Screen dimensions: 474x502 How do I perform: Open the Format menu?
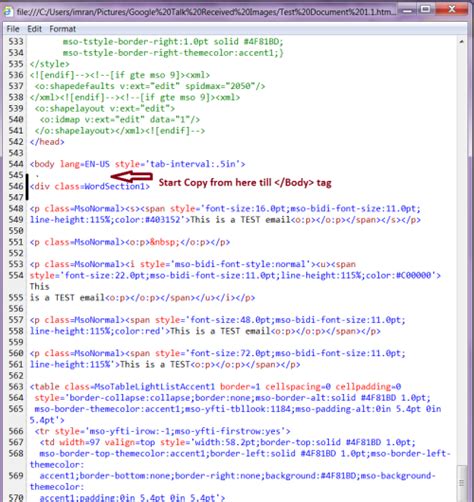point(63,29)
